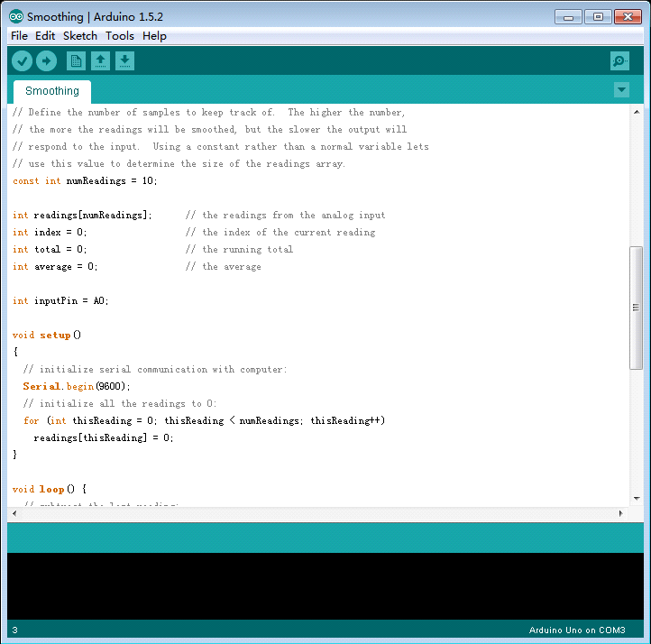651x644 pixels.
Task: Open the Serial Monitor magnifier icon
Action: click(x=619, y=60)
